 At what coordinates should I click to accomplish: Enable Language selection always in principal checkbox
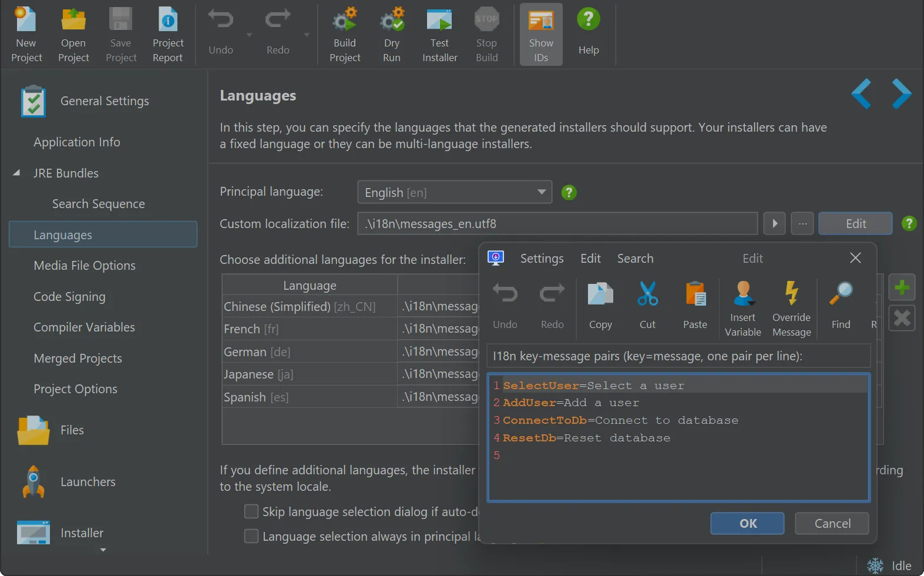[x=251, y=536]
